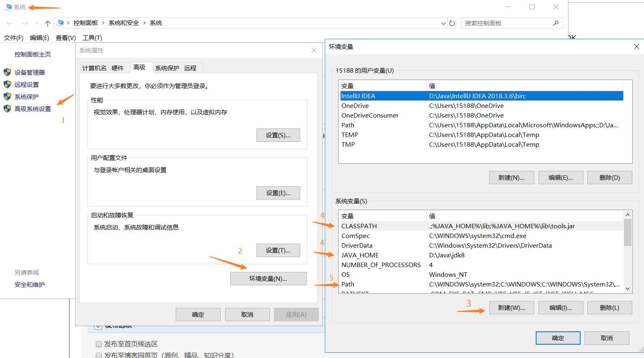Click 取消 in 环境变量 dialog
Viewport: 644px width, 358px height.
click(607, 338)
